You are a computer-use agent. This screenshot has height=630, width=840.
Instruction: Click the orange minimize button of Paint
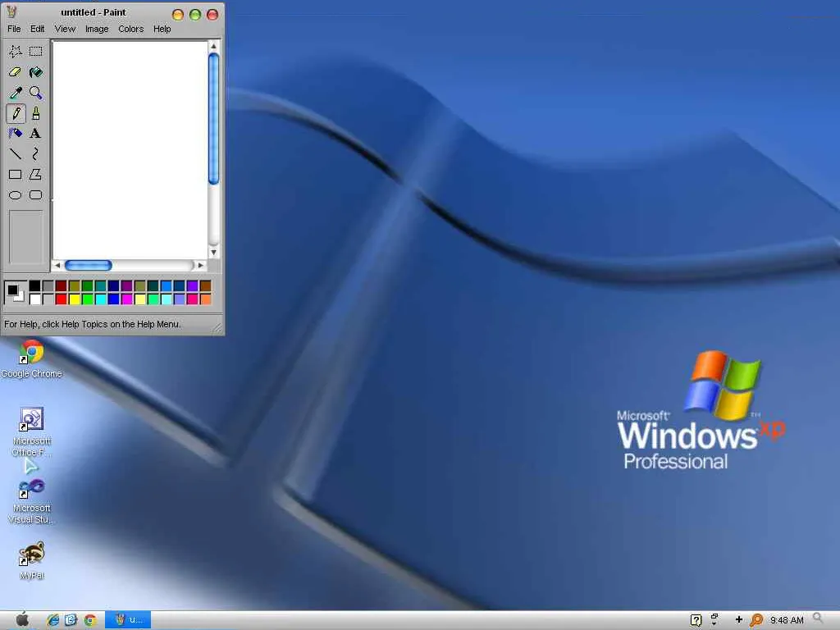(178, 15)
